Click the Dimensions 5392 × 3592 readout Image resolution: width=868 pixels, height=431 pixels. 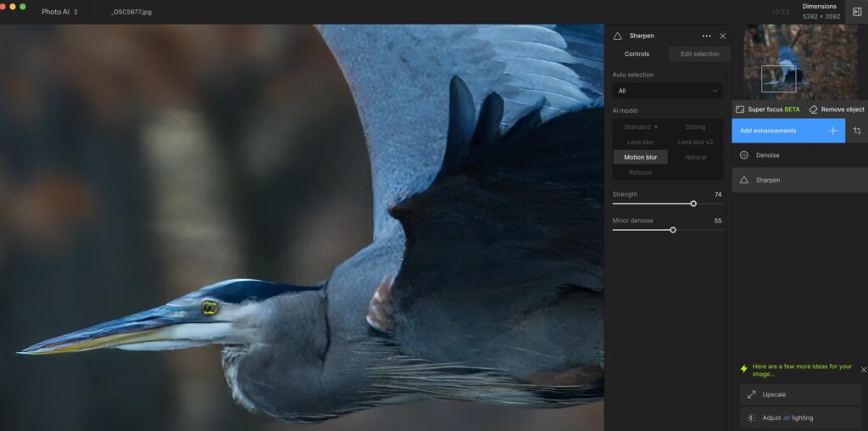pyautogui.click(x=821, y=12)
